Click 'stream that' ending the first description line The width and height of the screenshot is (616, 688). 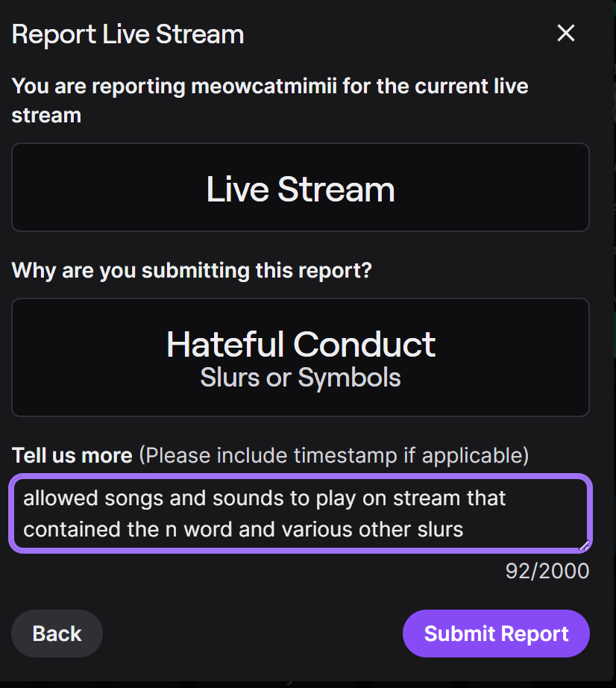point(466,498)
